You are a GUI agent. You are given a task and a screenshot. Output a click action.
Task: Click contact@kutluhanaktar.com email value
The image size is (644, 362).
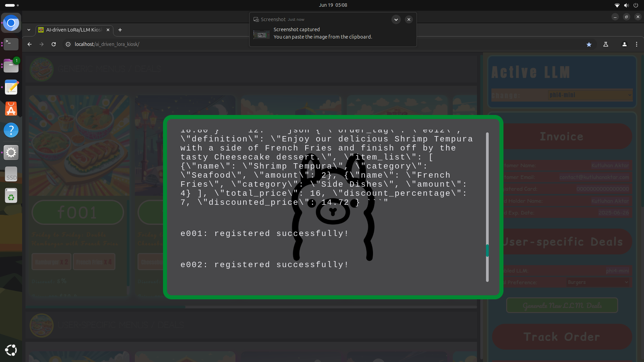point(594,177)
